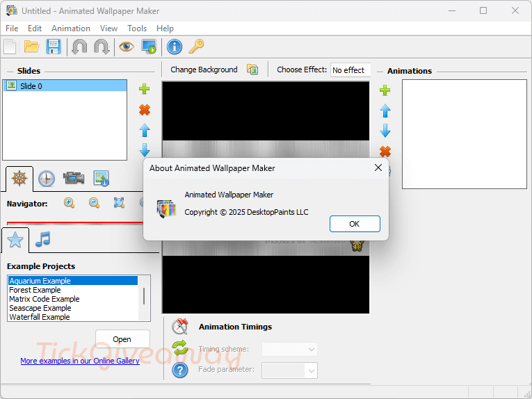Image resolution: width=532 pixels, height=399 pixels.
Task: Delete animation with the red X
Action: pyautogui.click(x=385, y=152)
